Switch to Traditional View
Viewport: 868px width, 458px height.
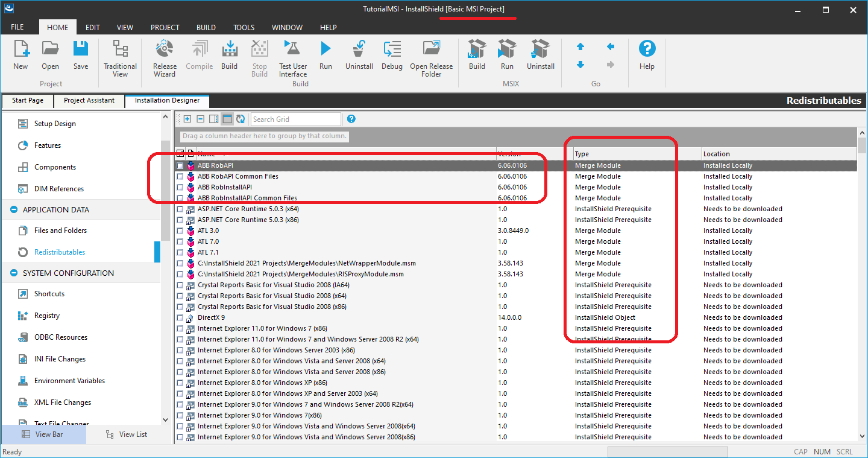click(x=120, y=59)
